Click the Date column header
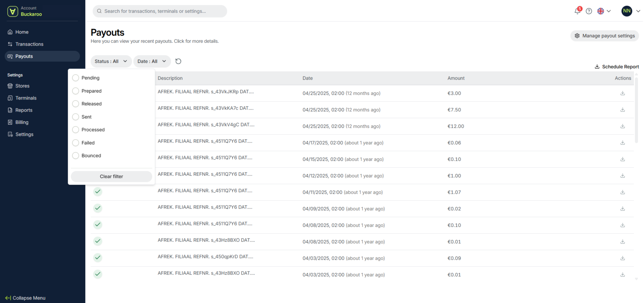The height and width of the screenshot is (303, 644). 307,78
